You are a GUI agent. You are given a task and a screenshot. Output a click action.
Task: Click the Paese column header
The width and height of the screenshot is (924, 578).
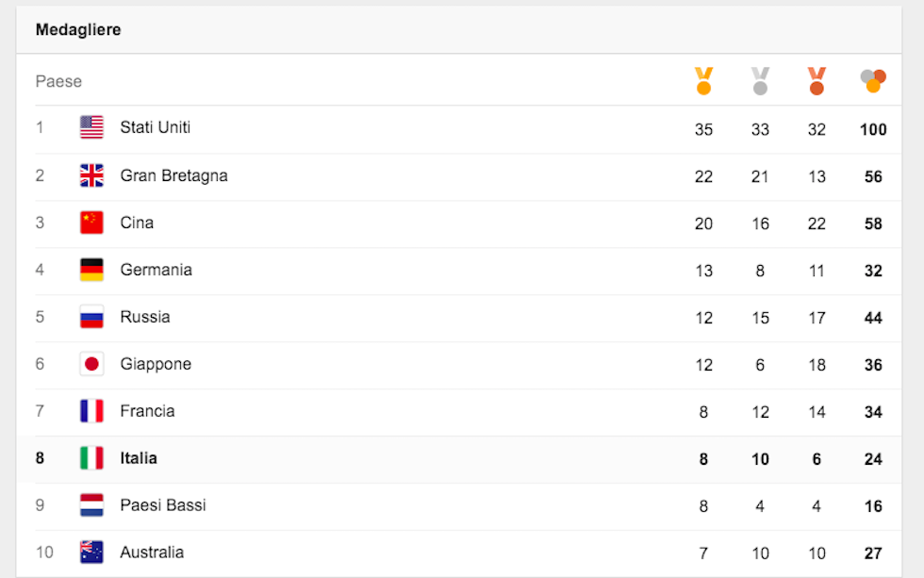(58, 81)
